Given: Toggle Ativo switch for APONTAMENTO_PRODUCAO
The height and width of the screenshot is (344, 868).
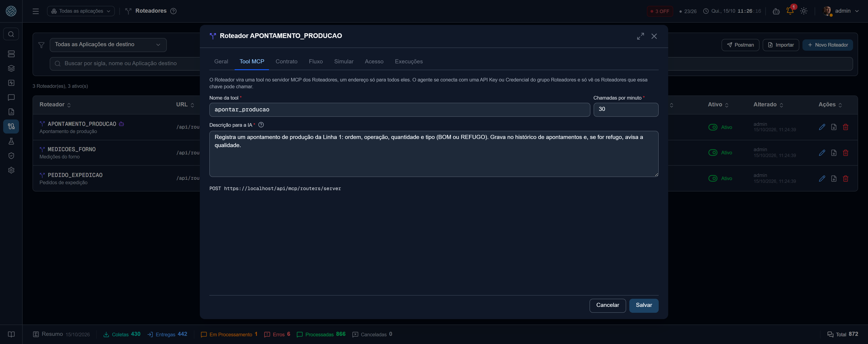Looking at the screenshot, I should pos(713,127).
